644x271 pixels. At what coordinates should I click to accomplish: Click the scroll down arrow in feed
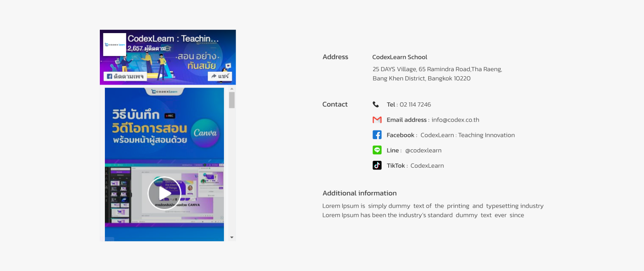[x=232, y=237]
